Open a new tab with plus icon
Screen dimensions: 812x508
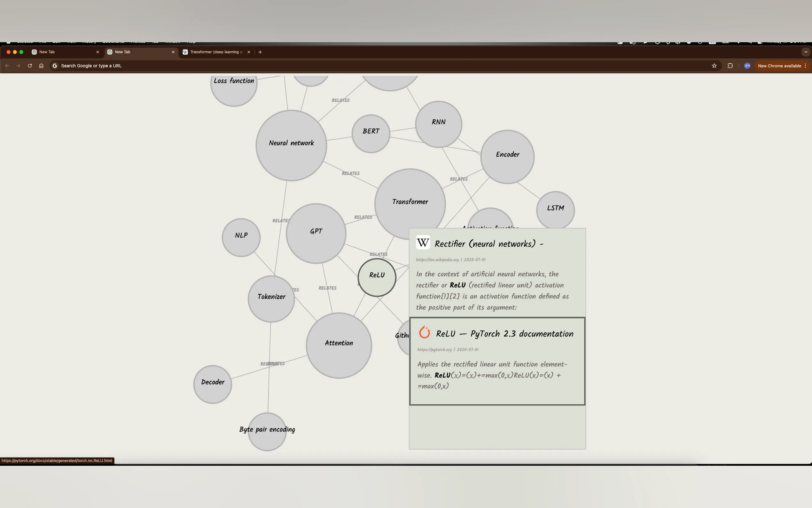click(x=260, y=52)
